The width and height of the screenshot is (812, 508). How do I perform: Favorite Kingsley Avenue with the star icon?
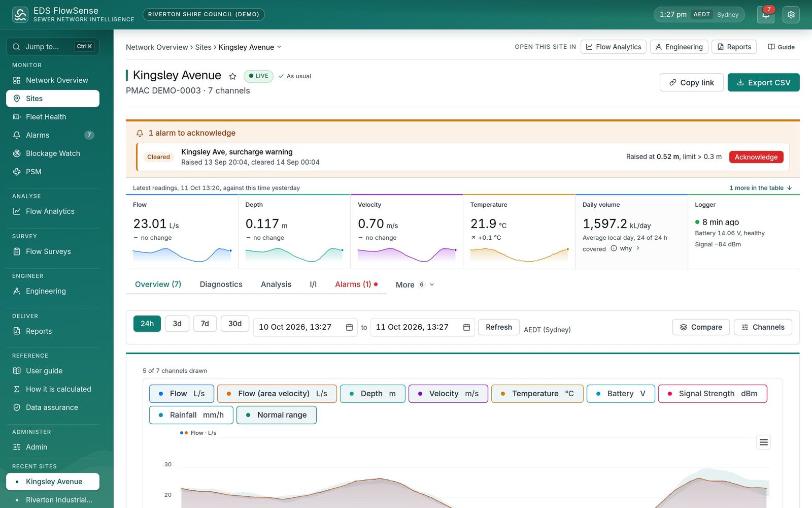tap(232, 76)
